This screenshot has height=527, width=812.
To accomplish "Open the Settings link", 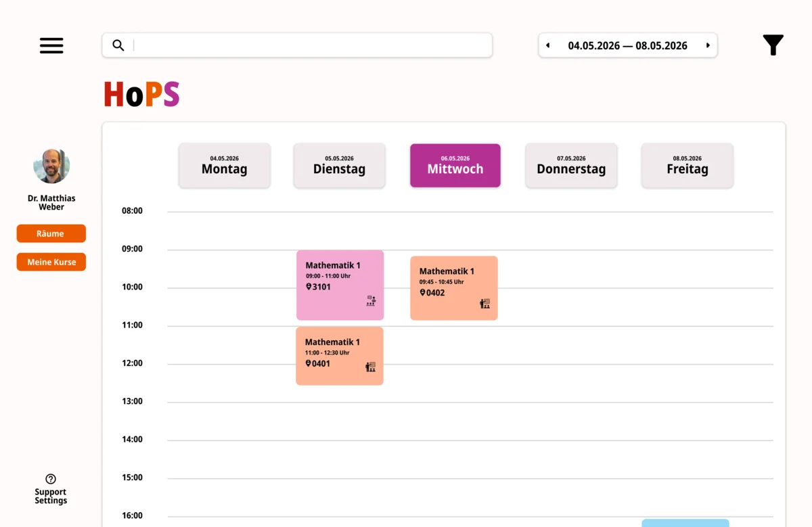I will tap(51, 501).
